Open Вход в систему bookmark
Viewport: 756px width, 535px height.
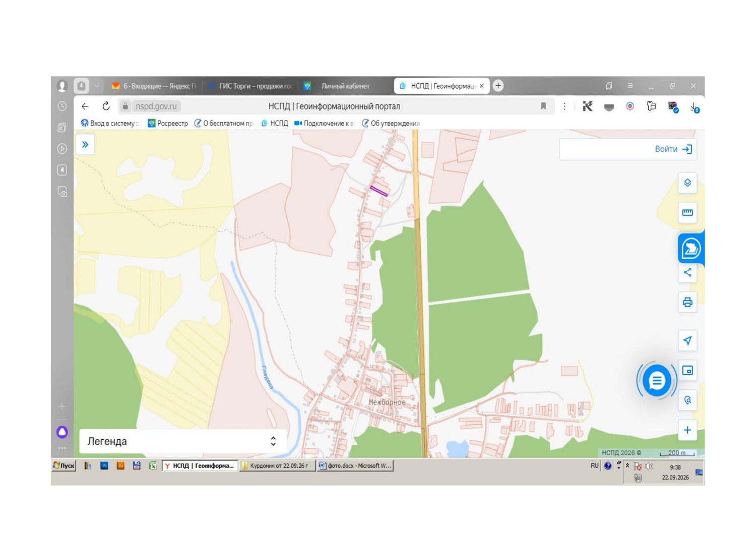[x=111, y=123]
